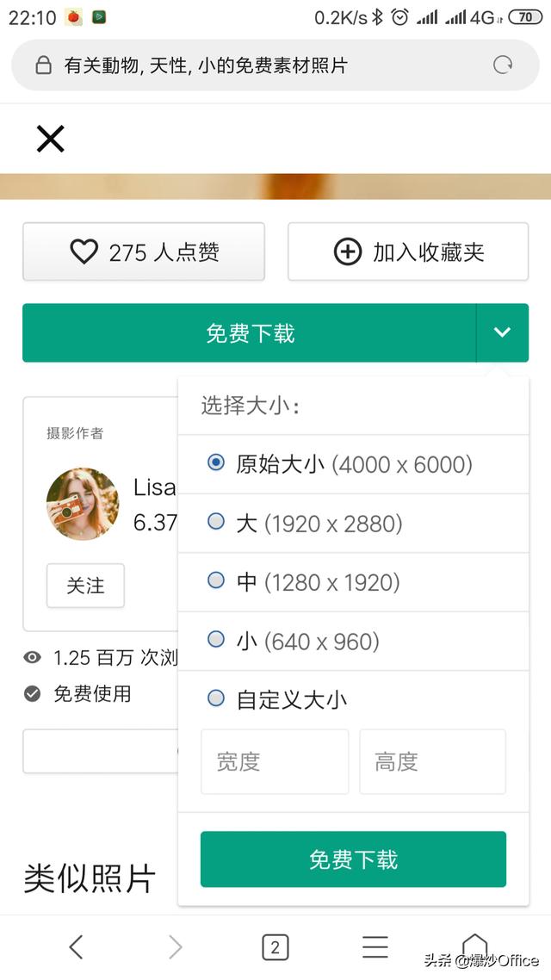Click the height input field
The width and height of the screenshot is (551, 980).
[432, 761]
